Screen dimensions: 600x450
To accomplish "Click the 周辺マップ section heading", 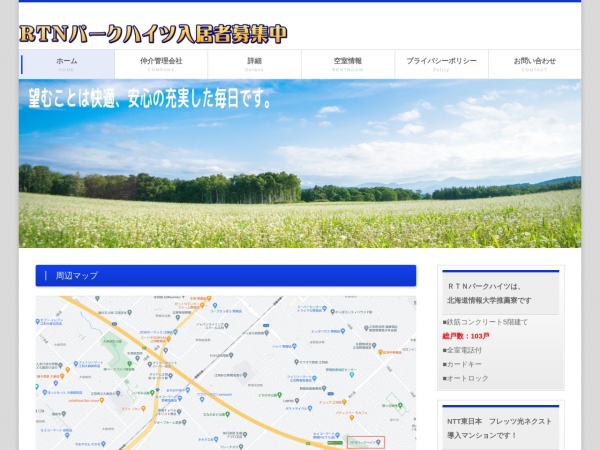I will [226, 276].
